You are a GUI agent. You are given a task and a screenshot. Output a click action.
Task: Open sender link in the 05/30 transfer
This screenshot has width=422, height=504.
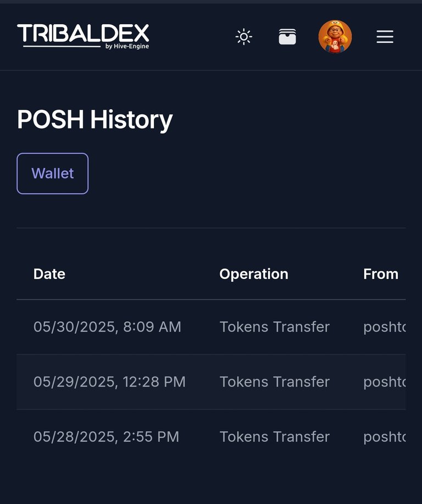385,327
